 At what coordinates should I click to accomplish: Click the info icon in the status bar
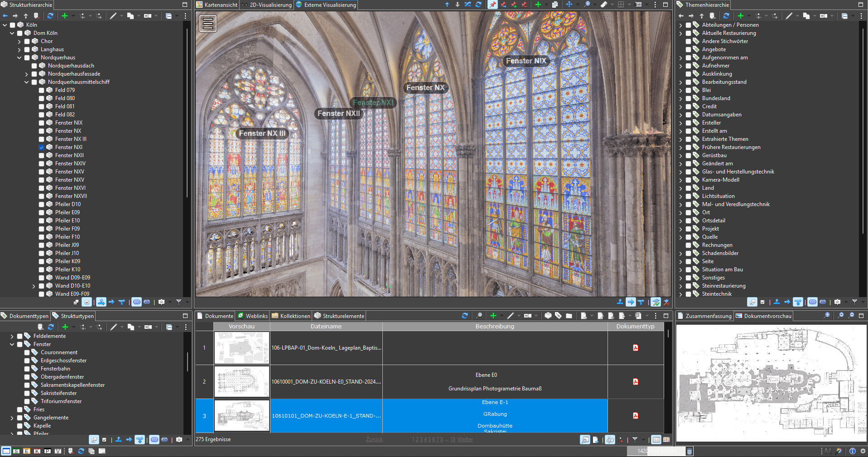pos(853,451)
